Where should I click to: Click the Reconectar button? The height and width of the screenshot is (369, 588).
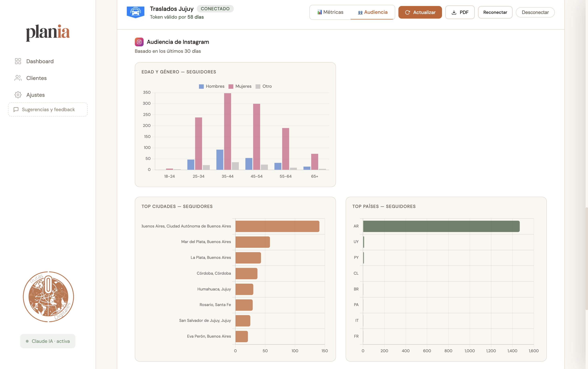click(x=495, y=12)
